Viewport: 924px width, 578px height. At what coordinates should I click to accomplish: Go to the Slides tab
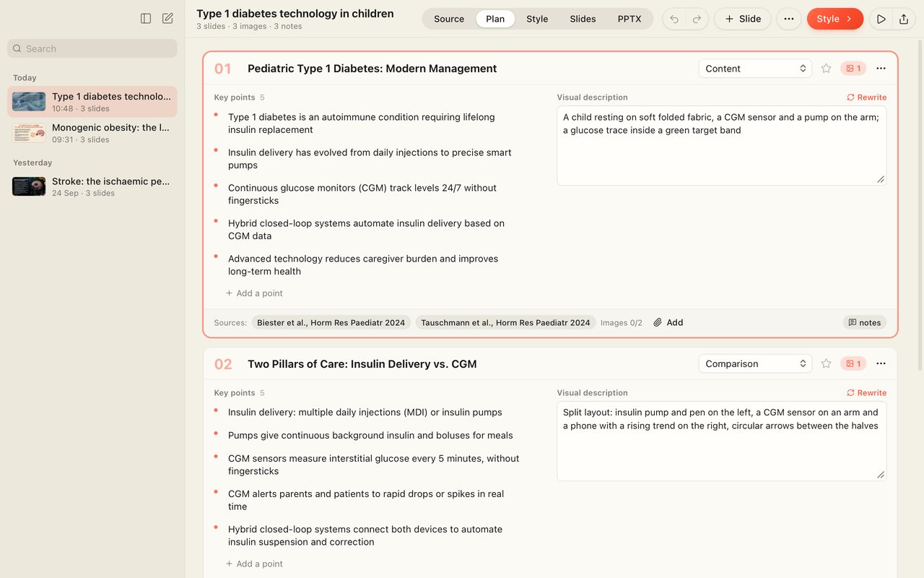click(583, 19)
